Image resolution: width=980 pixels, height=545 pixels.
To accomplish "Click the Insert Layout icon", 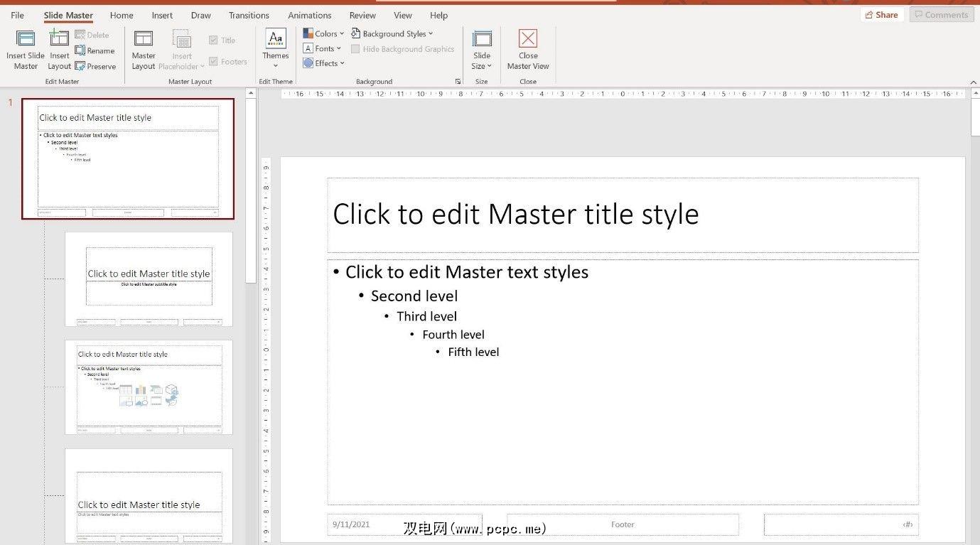I will (x=59, y=40).
